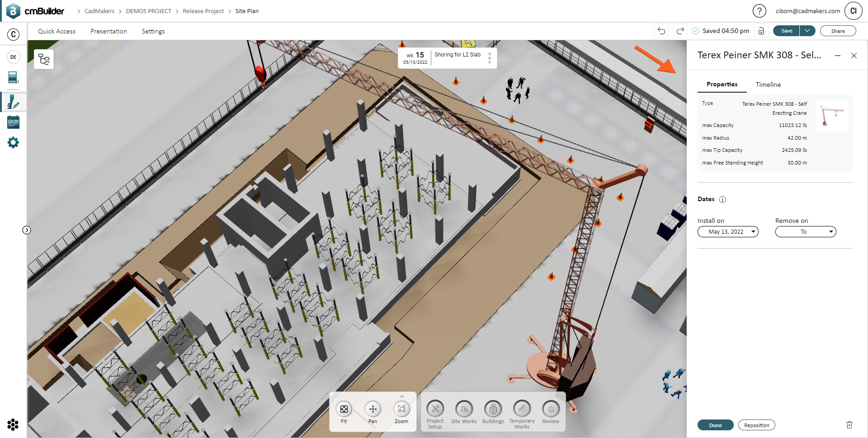Click the cibom@cadmakers.com account email

(808, 11)
